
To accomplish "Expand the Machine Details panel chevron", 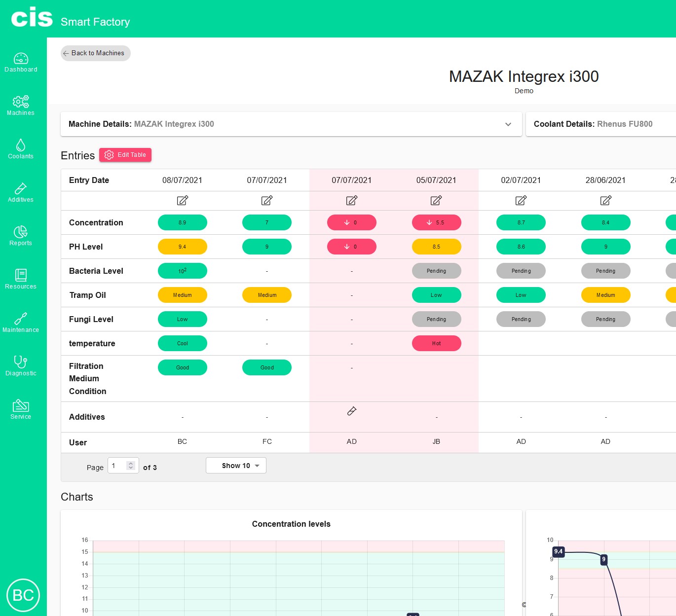I will 508,124.
